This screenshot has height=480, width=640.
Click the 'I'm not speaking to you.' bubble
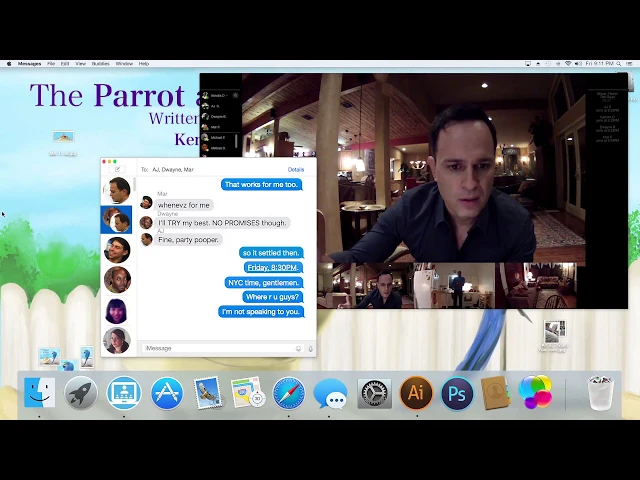261,312
